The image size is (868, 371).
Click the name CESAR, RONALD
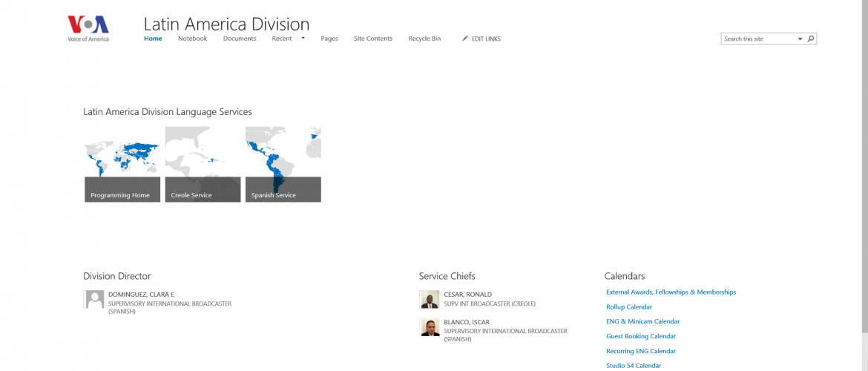click(x=468, y=295)
